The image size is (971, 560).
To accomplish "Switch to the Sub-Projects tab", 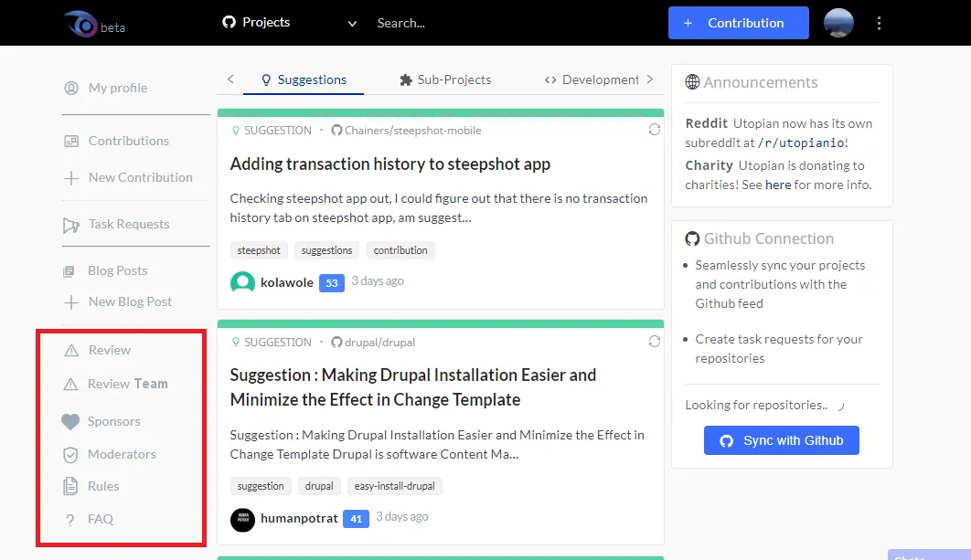I will point(445,79).
